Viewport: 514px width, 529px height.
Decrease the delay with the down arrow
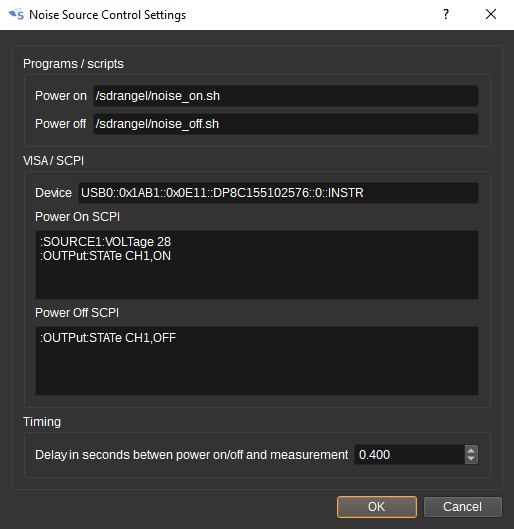pos(471,460)
